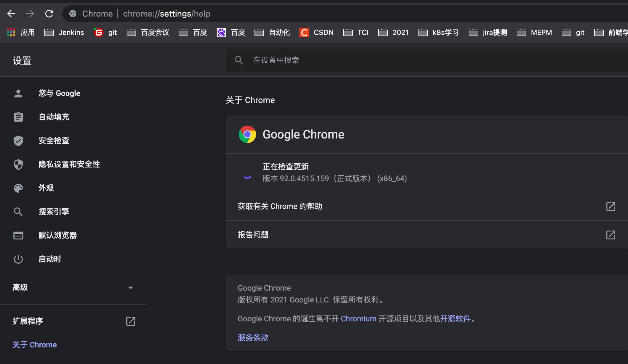This screenshot has width=628, height=364.
Task: Click the browser back arrow button
Action: [x=11, y=14]
